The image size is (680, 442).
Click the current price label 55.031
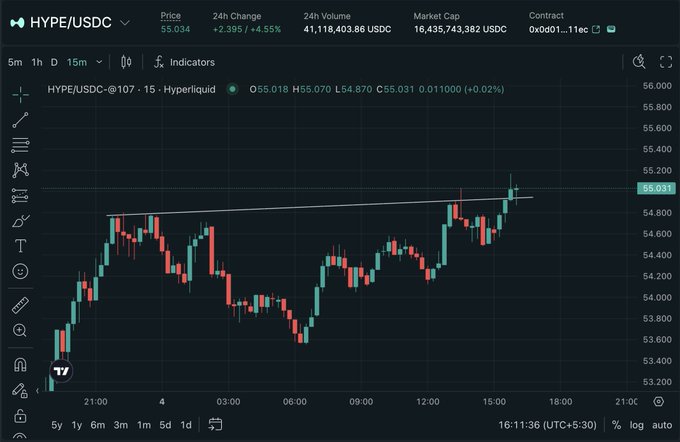[x=657, y=188]
